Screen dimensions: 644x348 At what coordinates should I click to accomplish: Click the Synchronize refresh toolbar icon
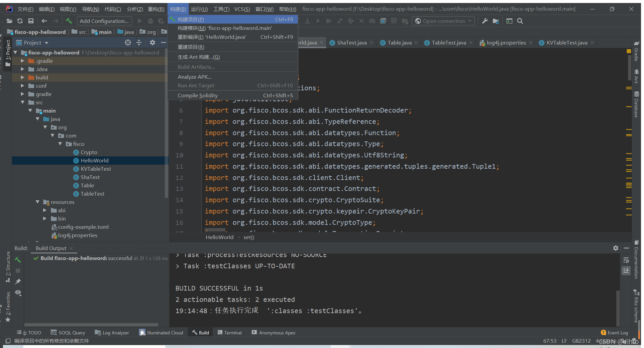coord(20,21)
